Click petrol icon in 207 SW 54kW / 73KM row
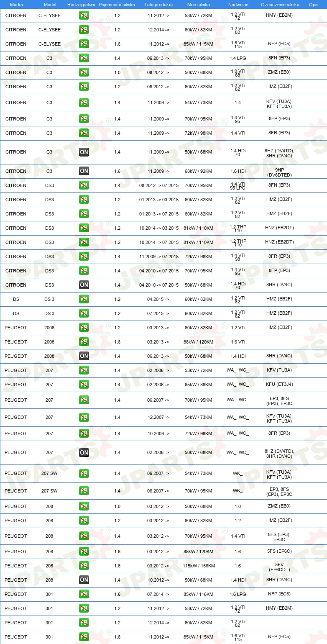The image size is (327, 644). (x=84, y=473)
